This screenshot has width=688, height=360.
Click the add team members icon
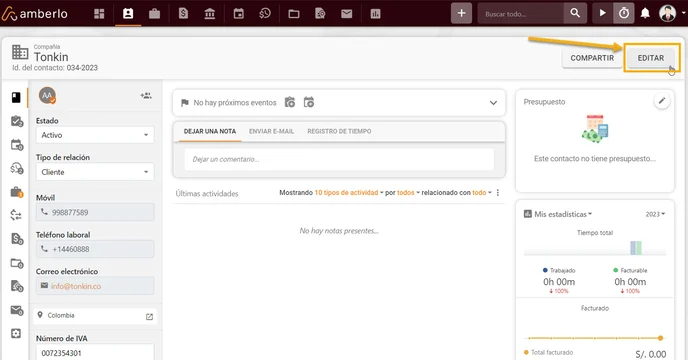(x=146, y=95)
